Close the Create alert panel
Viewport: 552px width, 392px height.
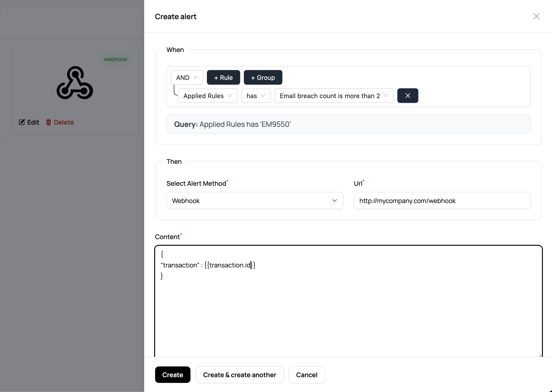(x=536, y=16)
